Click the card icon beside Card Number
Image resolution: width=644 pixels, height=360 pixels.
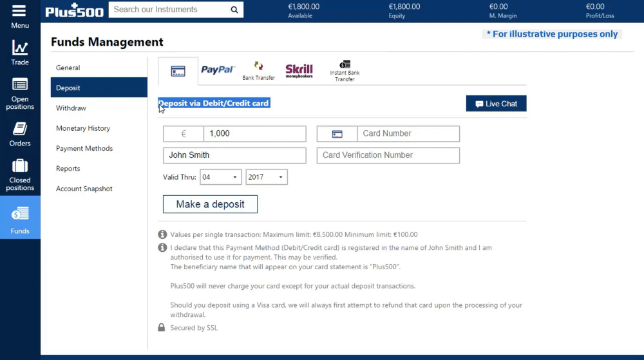[x=337, y=134]
